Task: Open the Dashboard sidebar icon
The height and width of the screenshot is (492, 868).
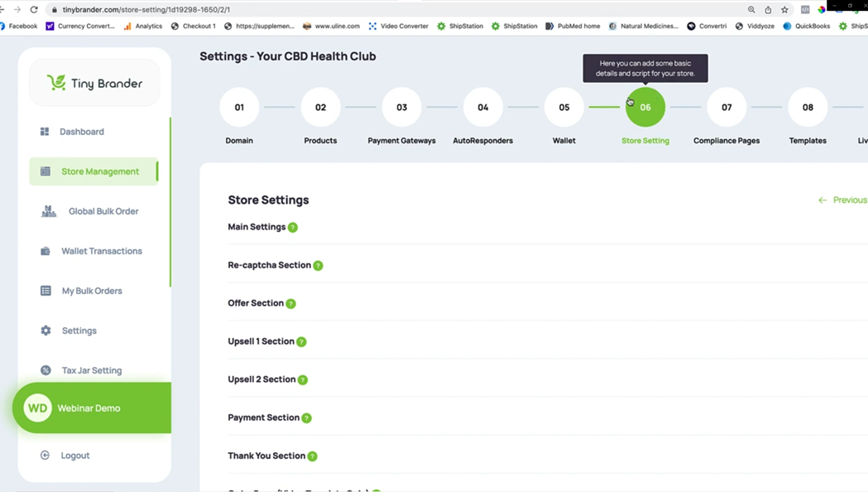Action: [45, 132]
